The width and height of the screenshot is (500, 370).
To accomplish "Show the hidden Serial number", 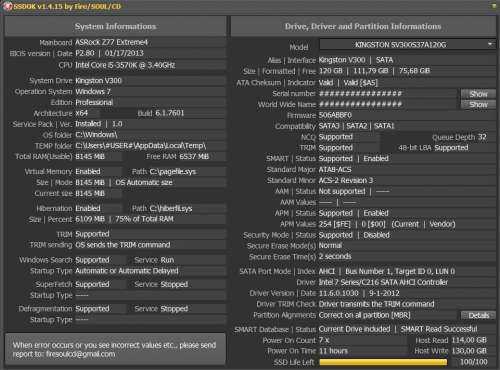I will [478, 94].
